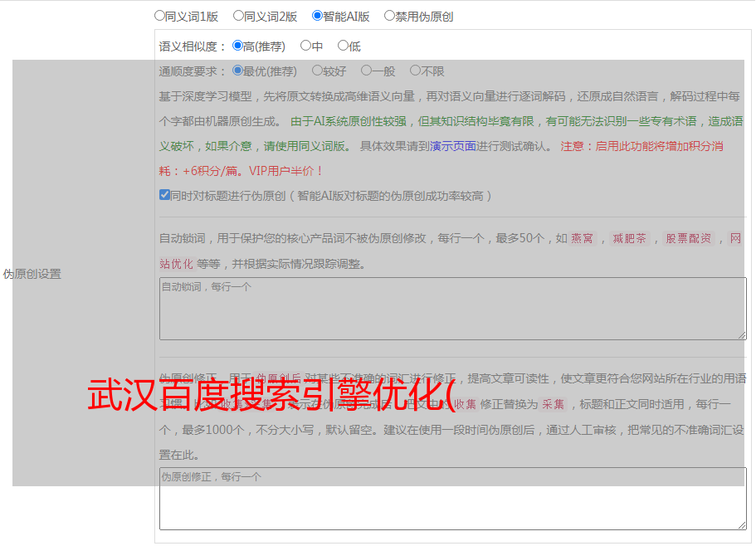Screen dimensions: 756x546
Task: Click the 燕窝 example keyword tag
Action: 582,239
